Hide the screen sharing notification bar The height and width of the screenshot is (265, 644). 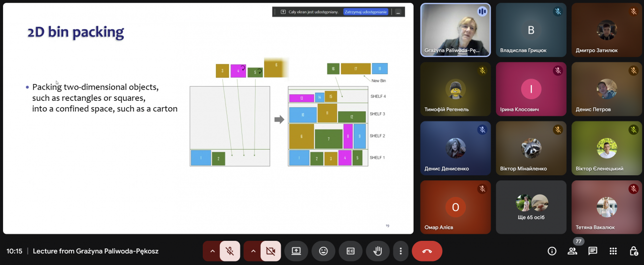(x=397, y=12)
